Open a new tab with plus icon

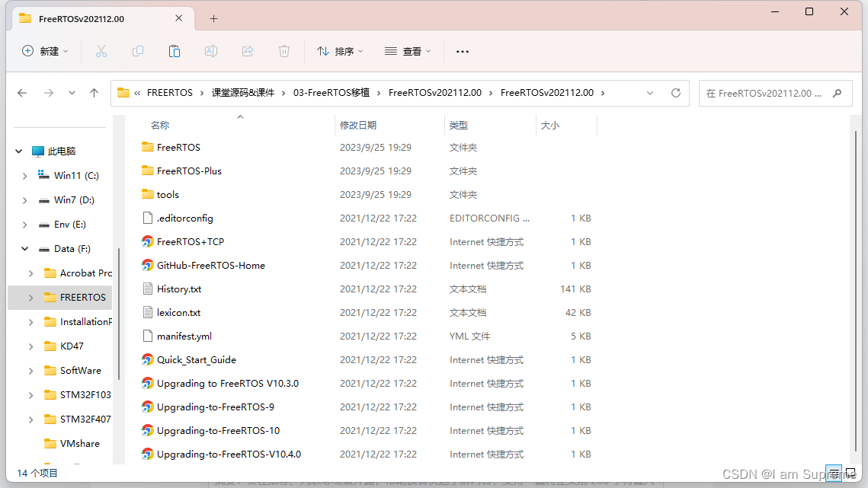(x=213, y=19)
